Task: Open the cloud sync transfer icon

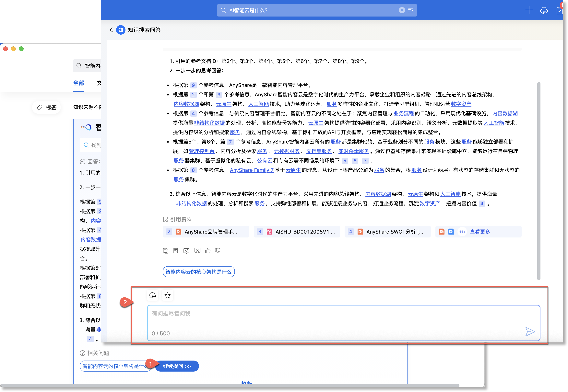Action: (x=544, y=11)
